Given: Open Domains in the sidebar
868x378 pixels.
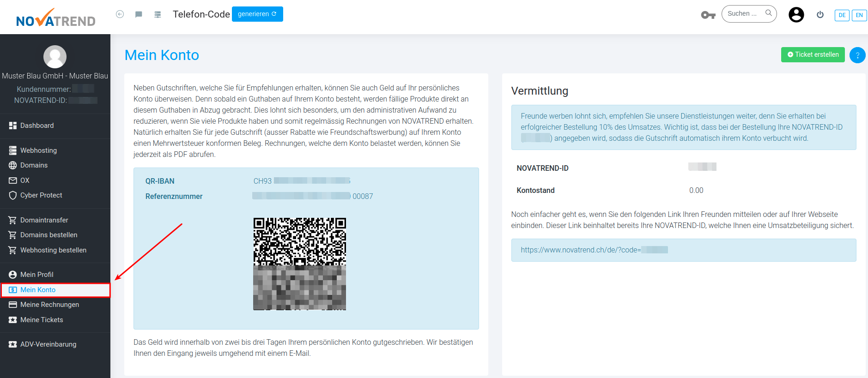Looking at the screenshot, I should coord(55,165).
